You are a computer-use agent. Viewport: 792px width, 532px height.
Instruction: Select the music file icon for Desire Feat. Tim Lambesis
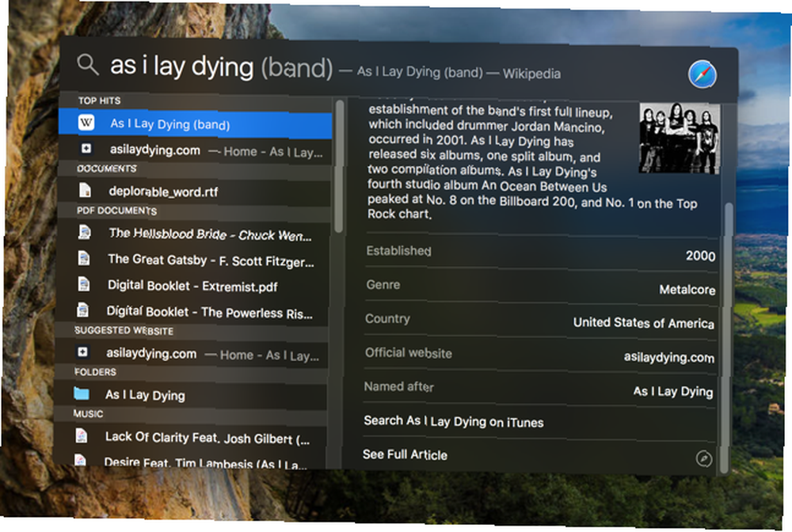(x=80, y=459)
